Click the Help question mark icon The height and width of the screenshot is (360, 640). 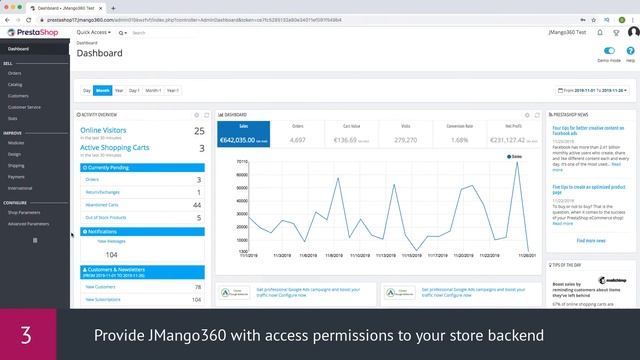(x=630, y=51)
